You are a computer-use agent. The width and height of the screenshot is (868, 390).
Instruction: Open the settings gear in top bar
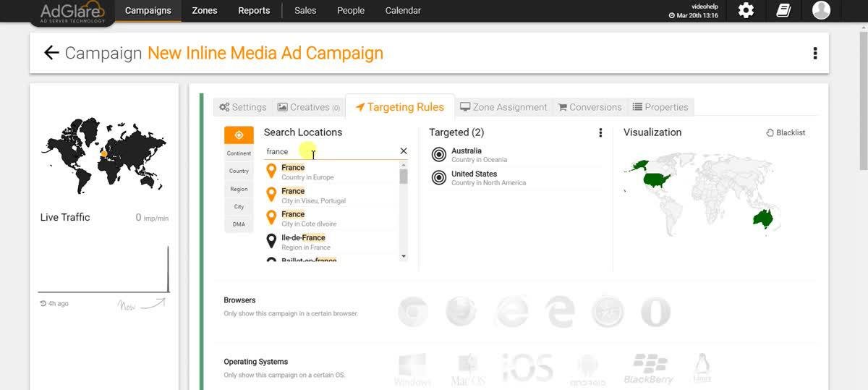tap(745, 10)
